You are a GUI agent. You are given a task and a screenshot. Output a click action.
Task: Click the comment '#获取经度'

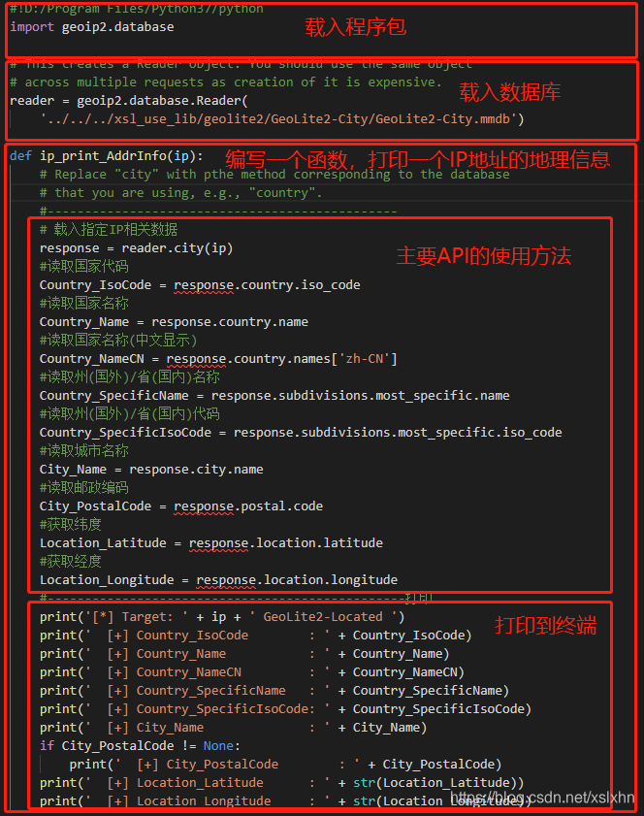click(x=71, y=562)
